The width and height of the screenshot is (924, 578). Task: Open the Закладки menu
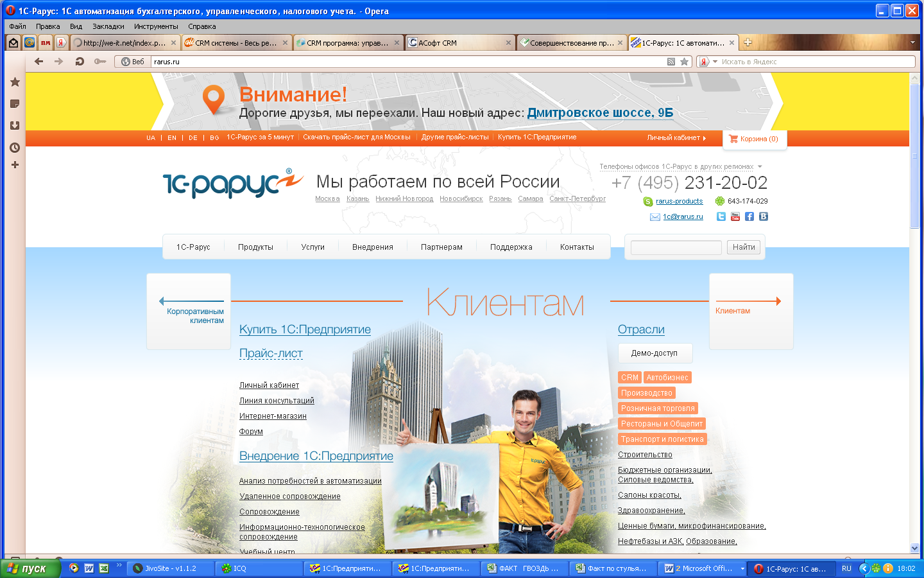(108, 26)
